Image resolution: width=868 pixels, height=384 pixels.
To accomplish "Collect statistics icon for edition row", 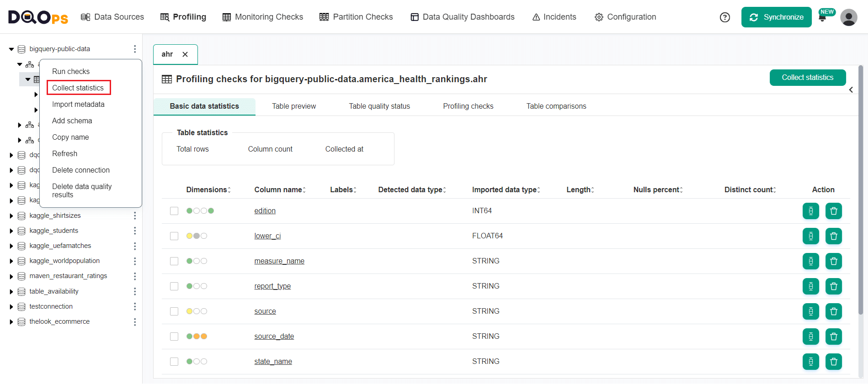I will pos(810,211).
